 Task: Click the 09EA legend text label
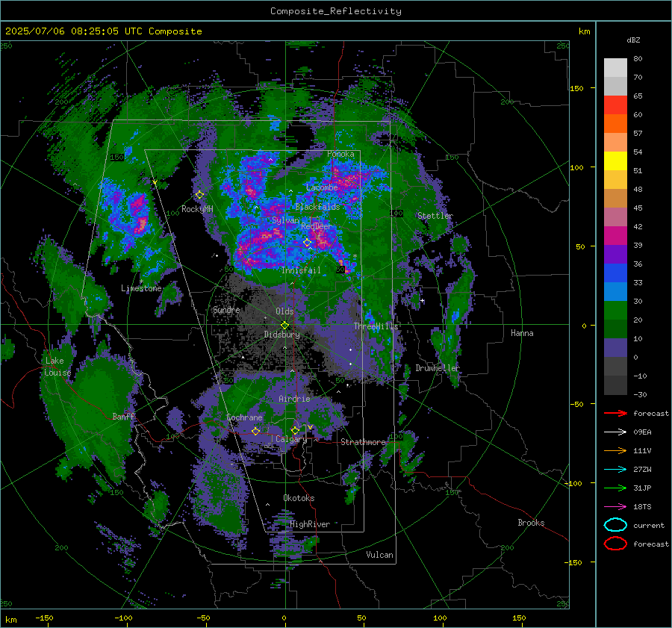[642, 432]
